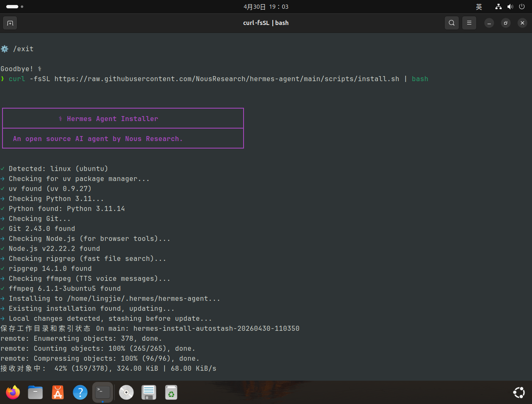
Task: Click 'Existing installation found, updating' line
Action: [x=88, y=308]
